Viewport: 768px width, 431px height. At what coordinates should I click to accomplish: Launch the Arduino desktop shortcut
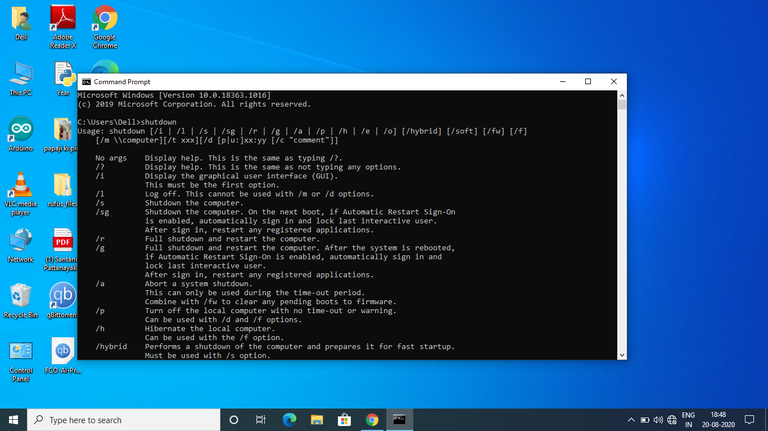(21, 134)
